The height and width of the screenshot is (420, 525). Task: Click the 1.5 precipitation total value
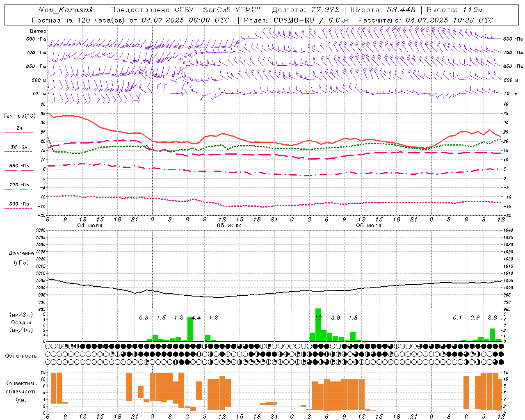pos(161,318)
